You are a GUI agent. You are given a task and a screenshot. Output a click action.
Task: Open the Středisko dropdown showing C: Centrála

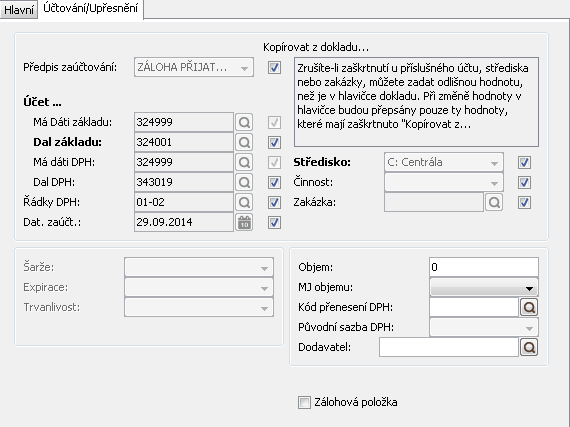(x=444, y=162)
